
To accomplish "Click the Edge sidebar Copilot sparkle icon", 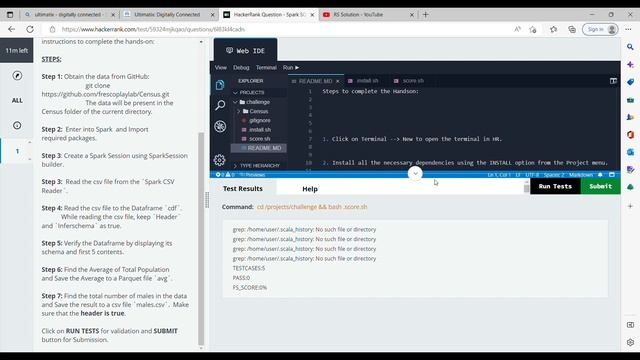I will pos(631,64).
